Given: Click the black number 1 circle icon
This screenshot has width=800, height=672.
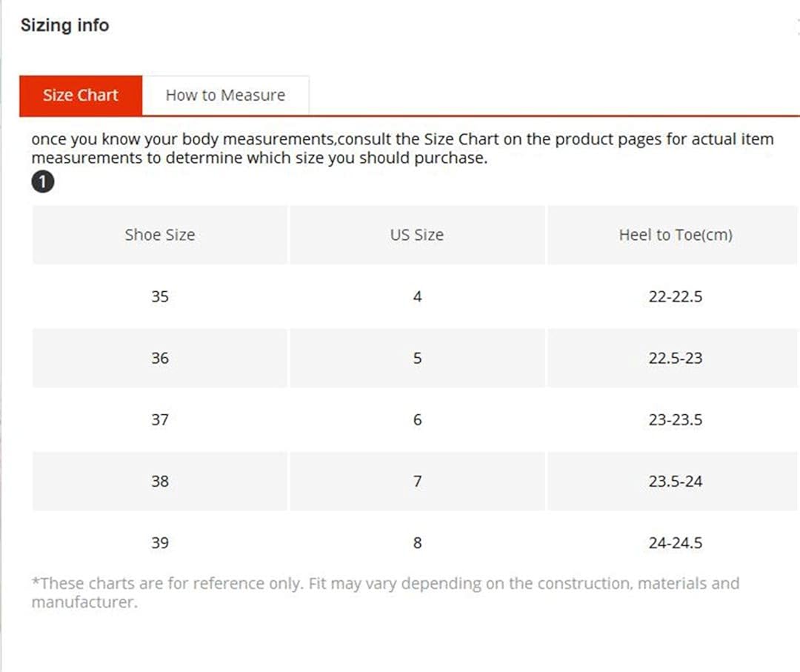Looking at the screenshot, I should [43, 182].
